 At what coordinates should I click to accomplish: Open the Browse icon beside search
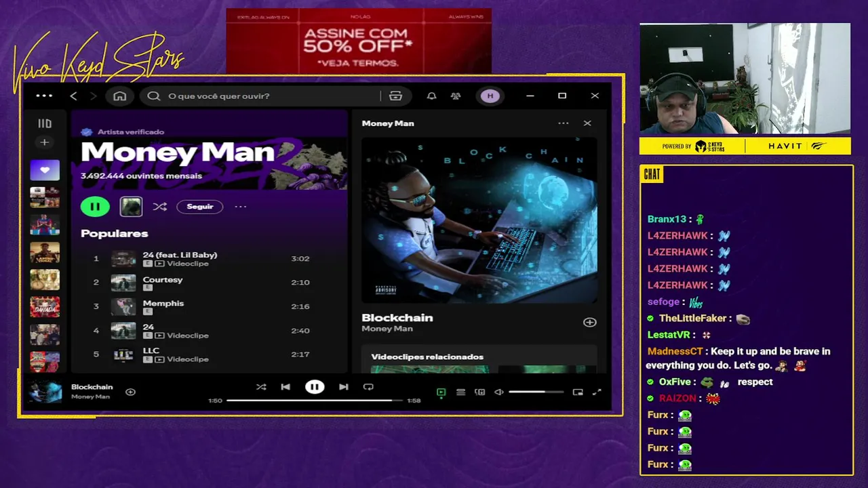point(395,96)
